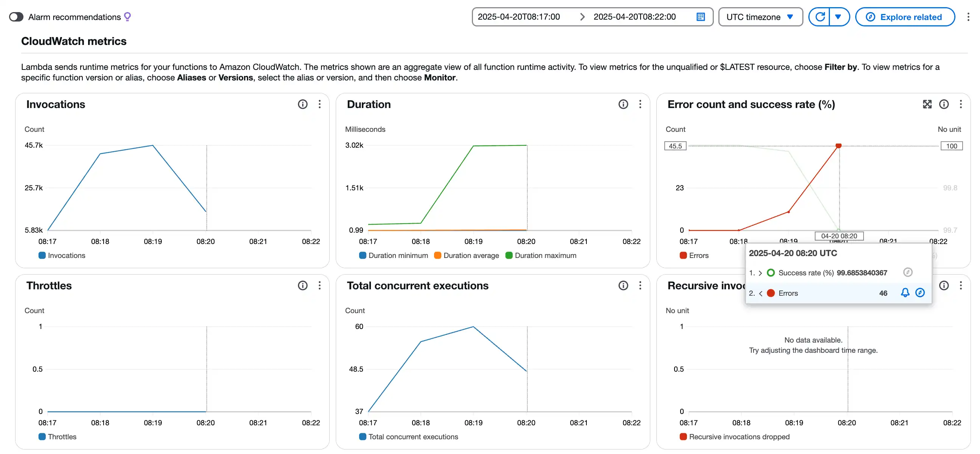This screenshot has height=454, width=980.
Task: Toggle the Duration minimum legend item
Action: [394, 256]
